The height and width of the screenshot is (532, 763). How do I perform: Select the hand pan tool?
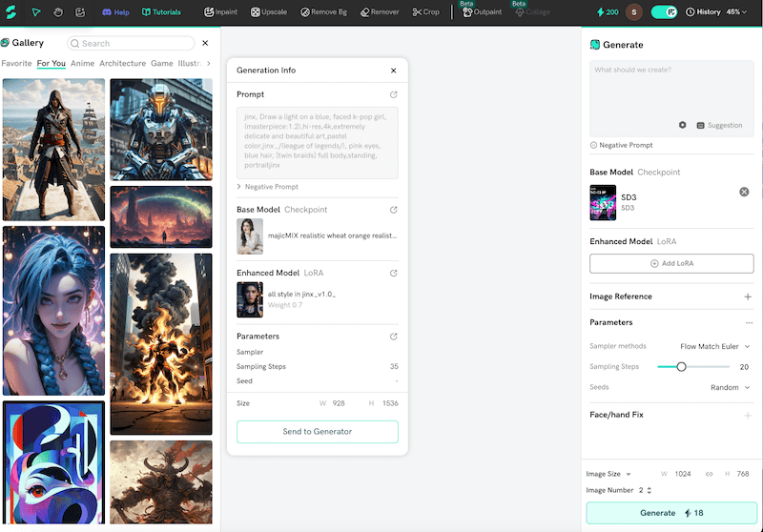pos(58,12)
